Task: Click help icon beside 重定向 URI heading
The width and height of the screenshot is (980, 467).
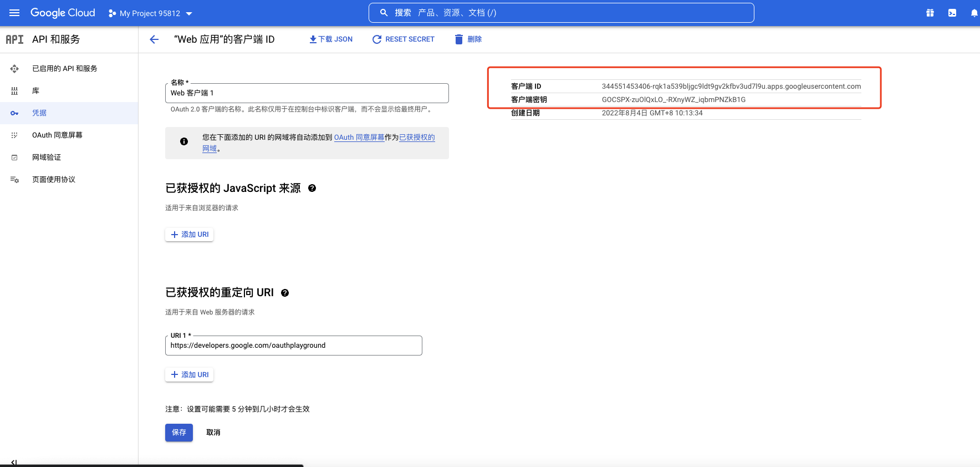Action: (x=285, y=293)
